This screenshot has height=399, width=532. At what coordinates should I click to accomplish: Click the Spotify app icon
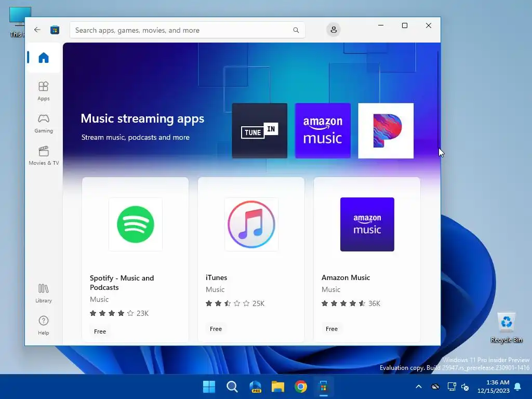(x=136, y=224)
